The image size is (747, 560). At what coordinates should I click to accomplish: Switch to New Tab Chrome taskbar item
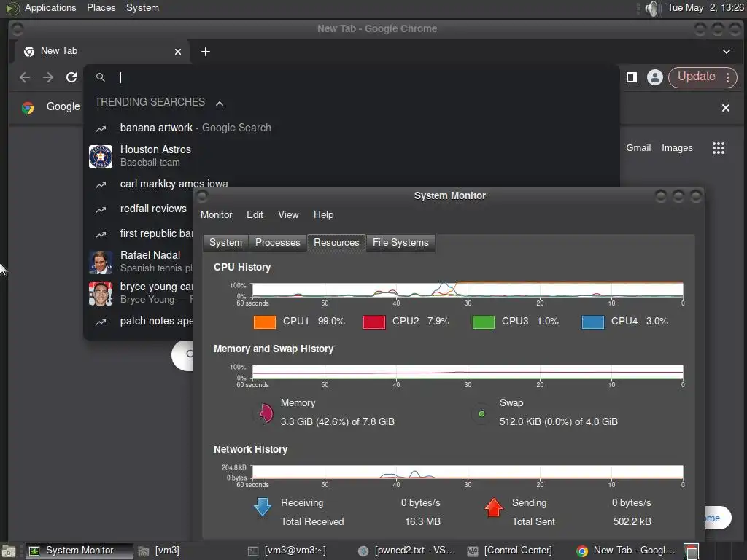626,551
